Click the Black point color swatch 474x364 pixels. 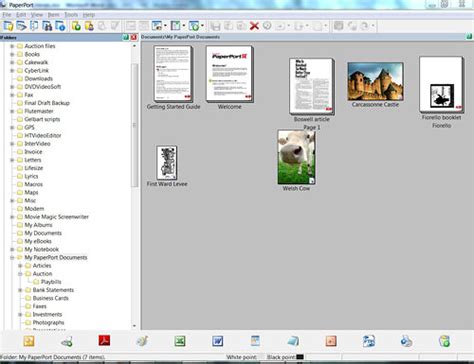point(300,357)
